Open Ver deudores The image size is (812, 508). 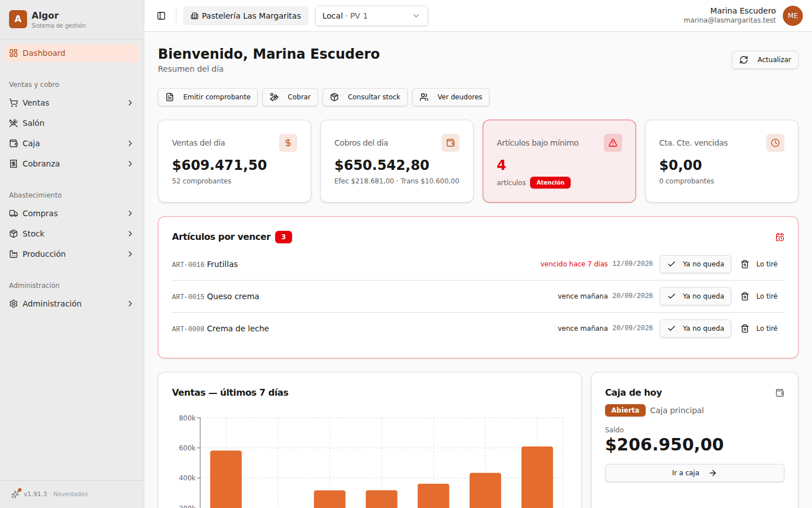tap(451, 97)
